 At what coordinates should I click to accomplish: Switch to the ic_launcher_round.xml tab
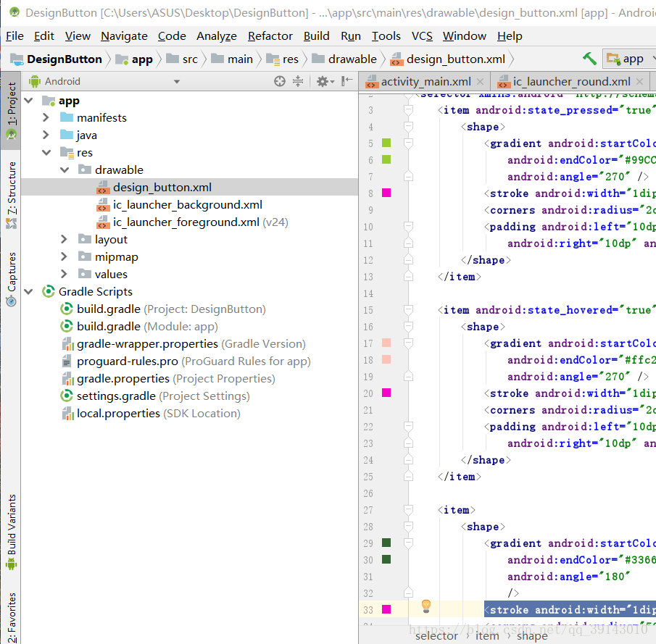point(571,82)
